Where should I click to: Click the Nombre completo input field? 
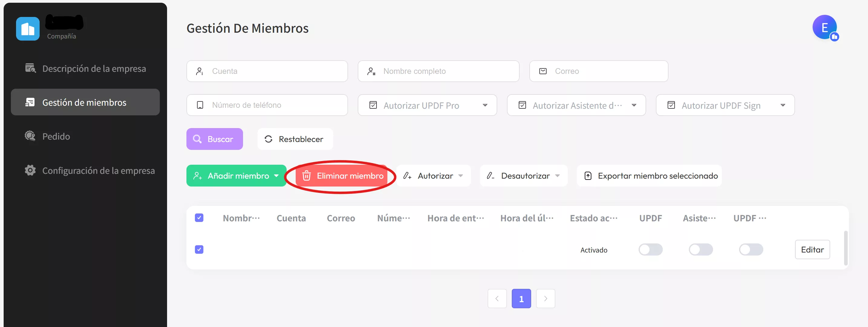click(x=438, y=71)
